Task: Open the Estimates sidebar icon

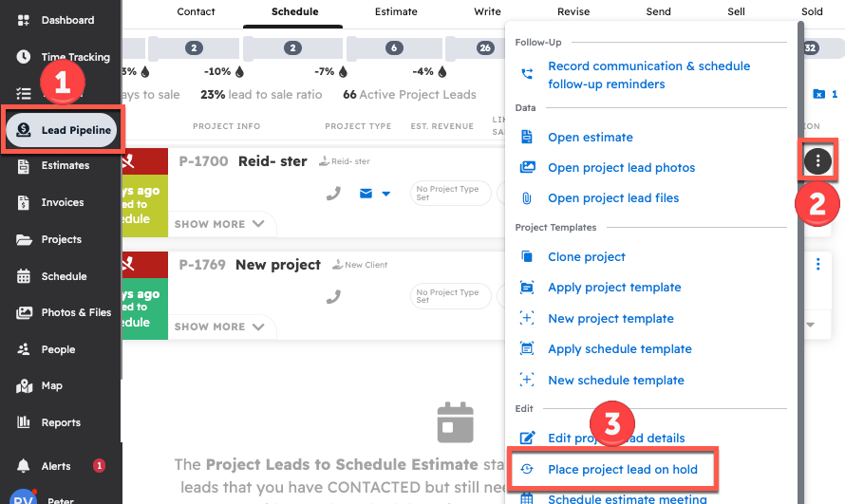Action: coord(24,165)
